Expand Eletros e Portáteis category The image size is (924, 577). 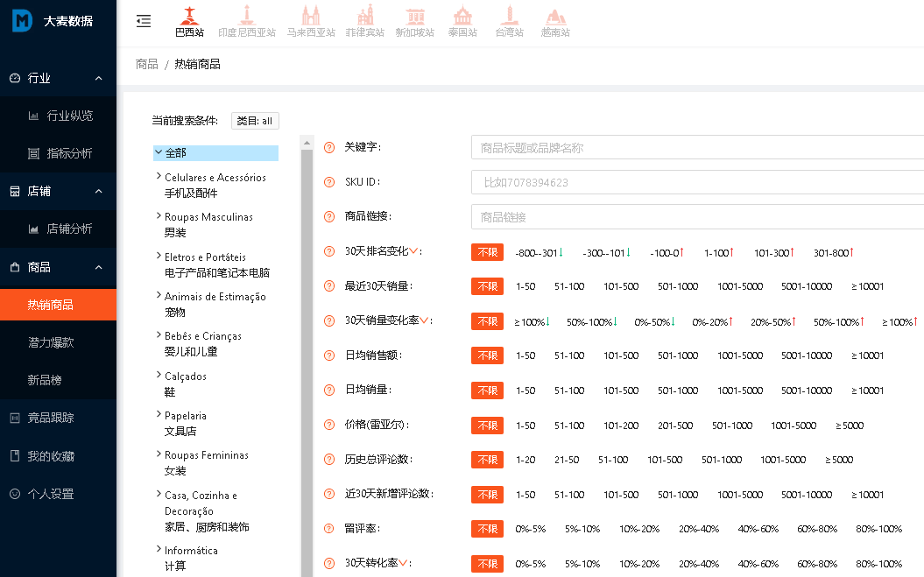pos(159,256)
